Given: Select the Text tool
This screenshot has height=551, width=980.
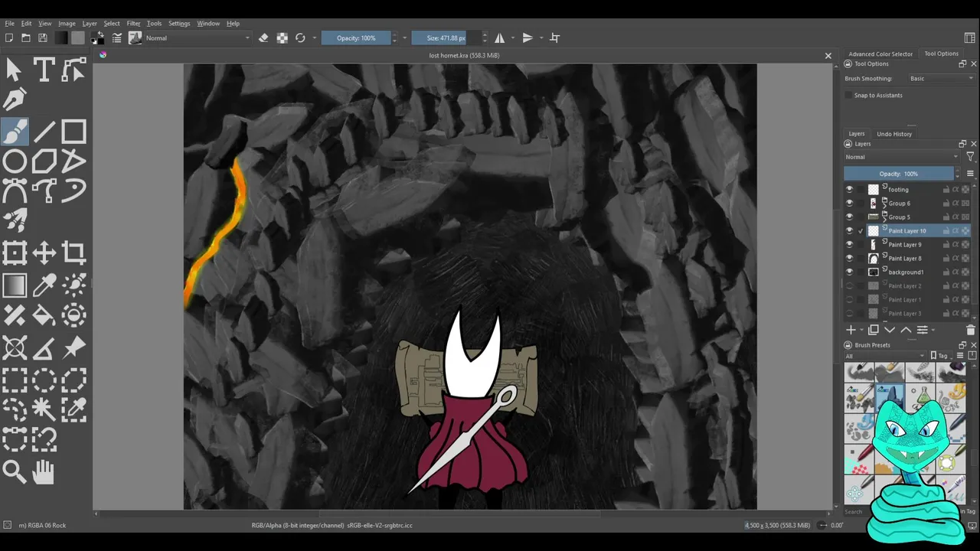Looking at the screenshot, I should (x=44, y=70).
